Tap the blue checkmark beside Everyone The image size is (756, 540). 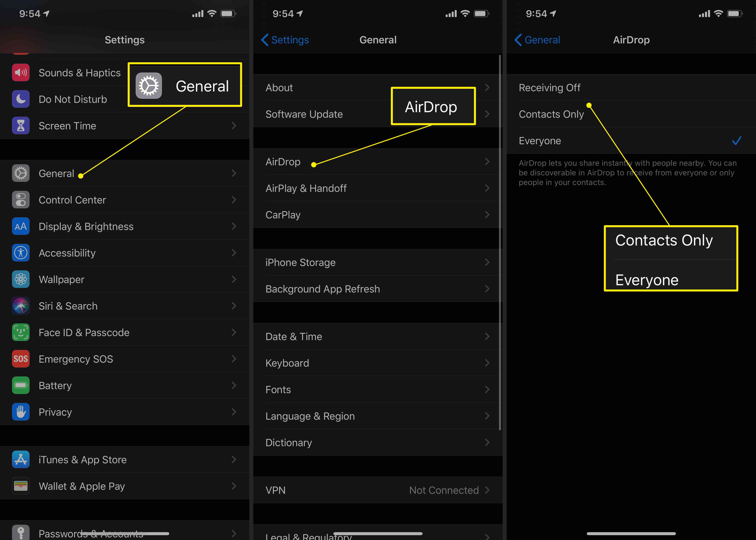point(736,141)
